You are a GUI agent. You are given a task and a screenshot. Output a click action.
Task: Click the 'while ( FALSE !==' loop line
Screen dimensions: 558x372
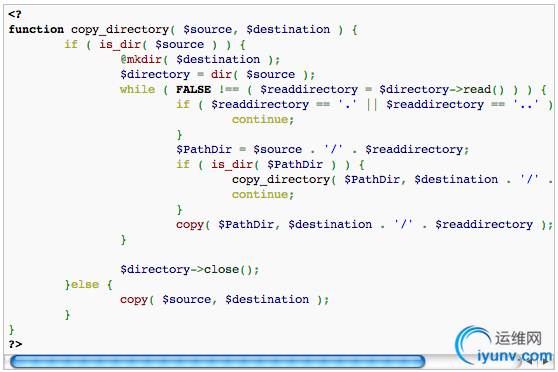point(333,89)
